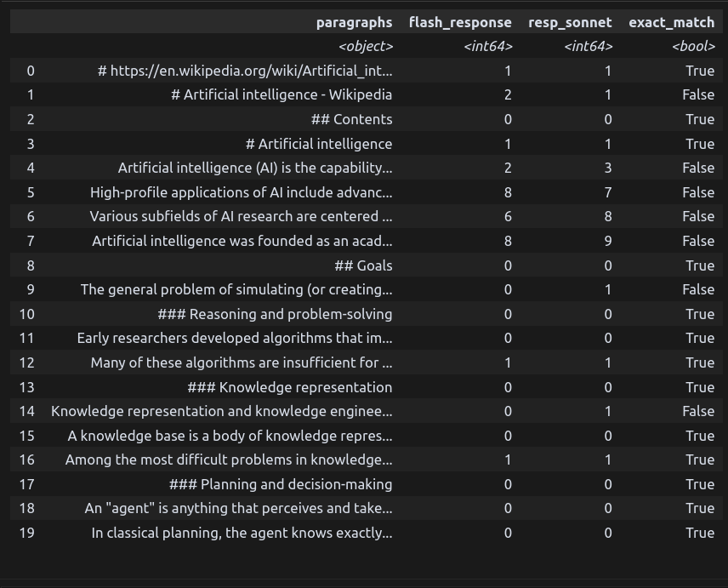Screen dimensions: 728x588
Task: Click the "resp_sonnet" column header
Action: (x=570, y=22)
